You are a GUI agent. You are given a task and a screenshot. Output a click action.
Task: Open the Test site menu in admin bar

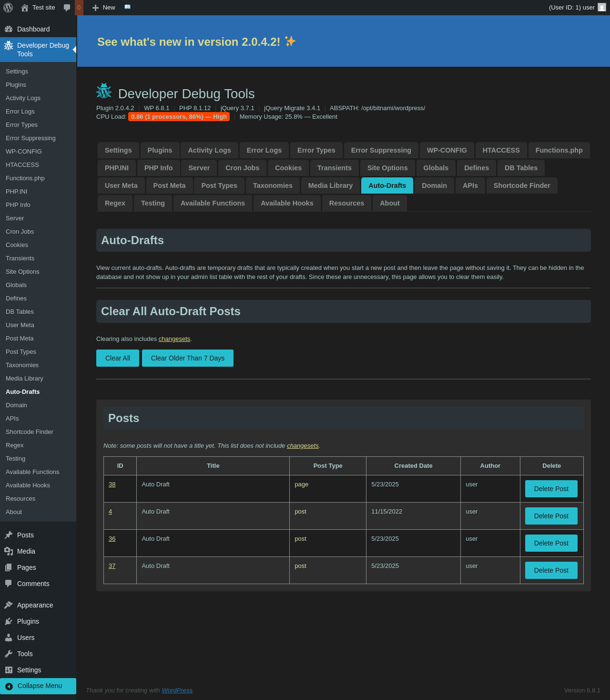38,8
